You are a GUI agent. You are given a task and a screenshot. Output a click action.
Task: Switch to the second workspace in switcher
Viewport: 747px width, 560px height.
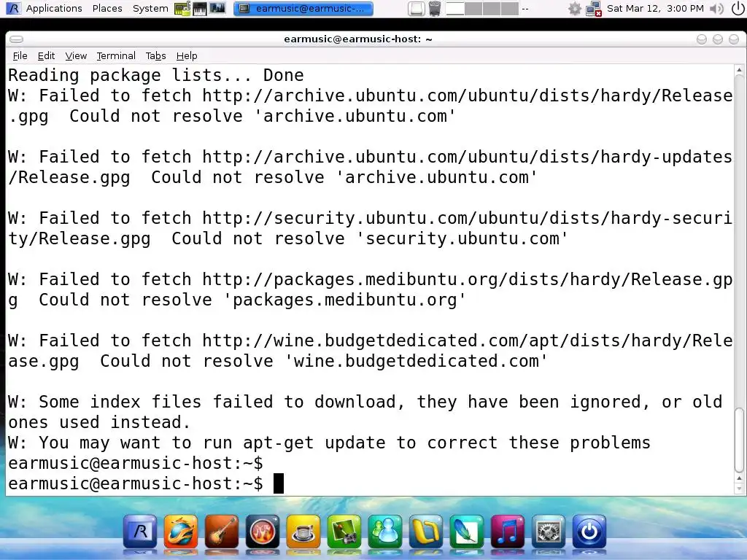(473, 9)
